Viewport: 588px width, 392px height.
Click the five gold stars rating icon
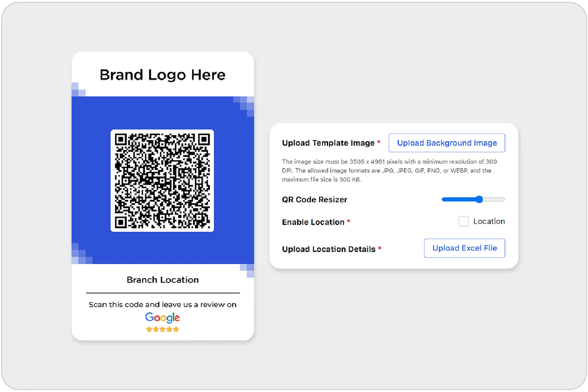(162, 330)
